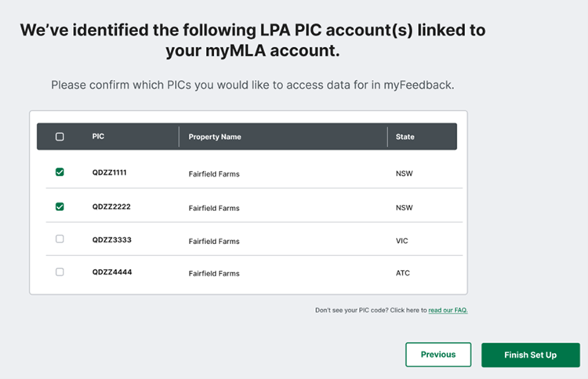Select the QDZZ2222 PIC code text
This screenshot has height=379, width=588.
[x=109, y=207]
